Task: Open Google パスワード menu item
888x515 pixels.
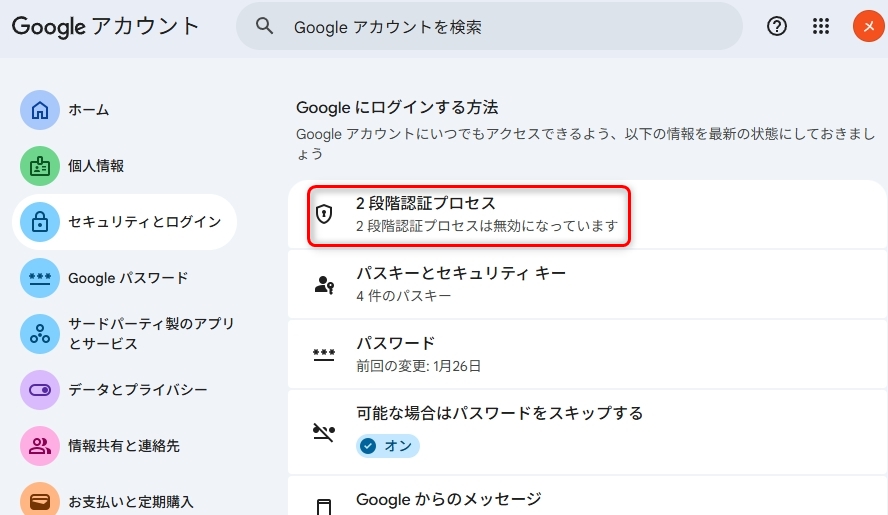Action: point(124,278)
